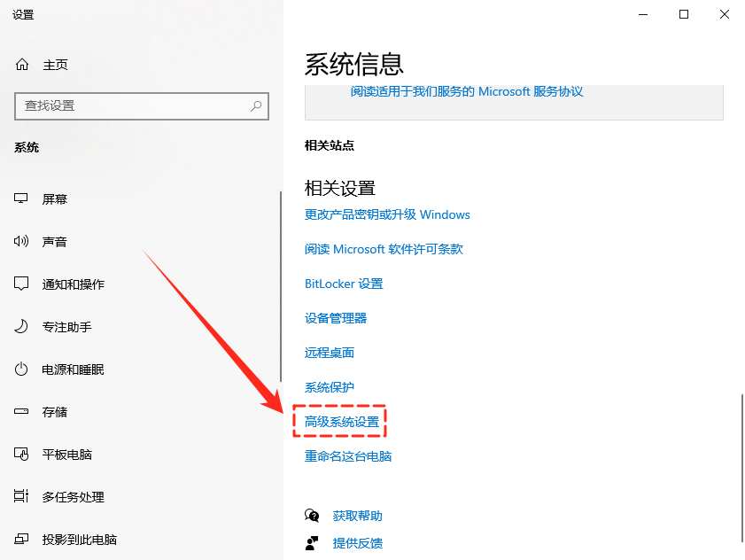The height and width of the screenshot is (560, 745).
Task: Focus the 查找设置 search box
Action: pos(142,105)
